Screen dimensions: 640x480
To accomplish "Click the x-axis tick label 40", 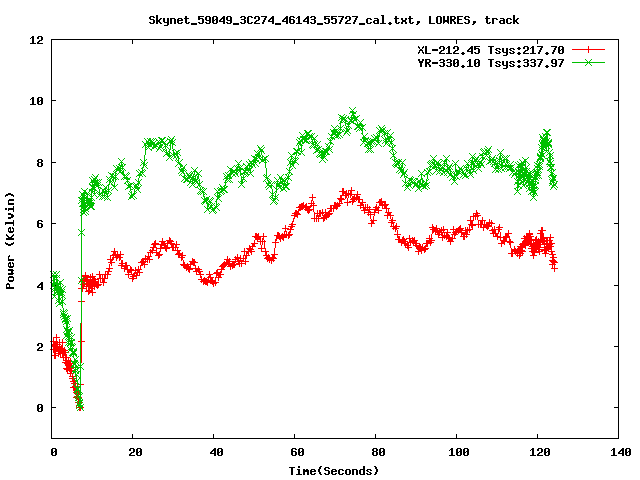I will (x=216, y=452).
